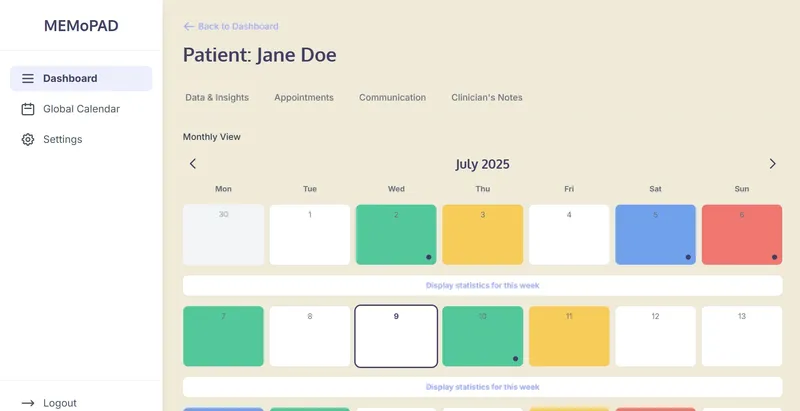Click the Monthly View label

pyautogui.click(x=212, y=137)
